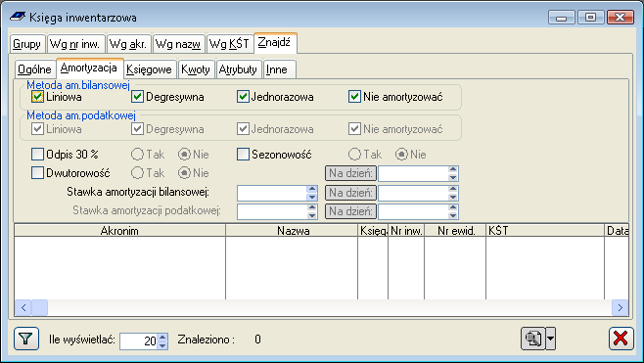Increase Ile wyświetlać value with up arrow
The width and height of the screenshot is (644, 363).
(162, 338)
